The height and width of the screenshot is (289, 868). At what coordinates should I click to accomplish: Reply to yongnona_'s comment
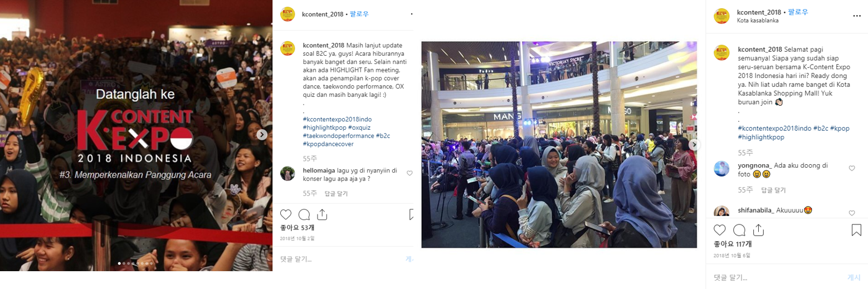(x=773, y=190)
